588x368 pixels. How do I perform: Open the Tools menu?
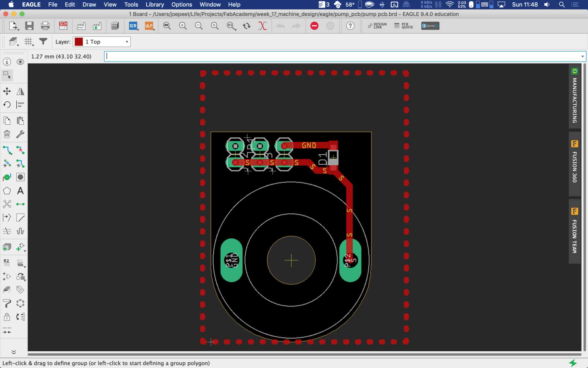(131, 5)
